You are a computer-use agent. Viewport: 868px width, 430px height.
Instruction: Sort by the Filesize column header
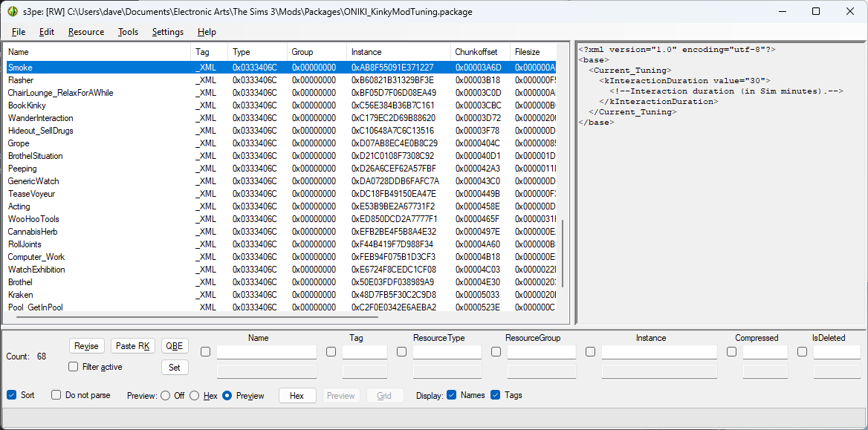click(534, 52)
